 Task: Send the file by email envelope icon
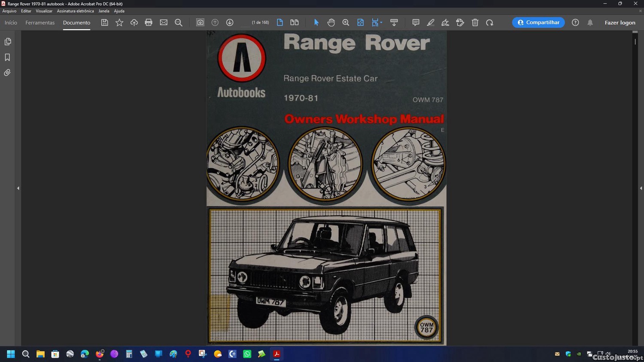(x=164, y=22)
